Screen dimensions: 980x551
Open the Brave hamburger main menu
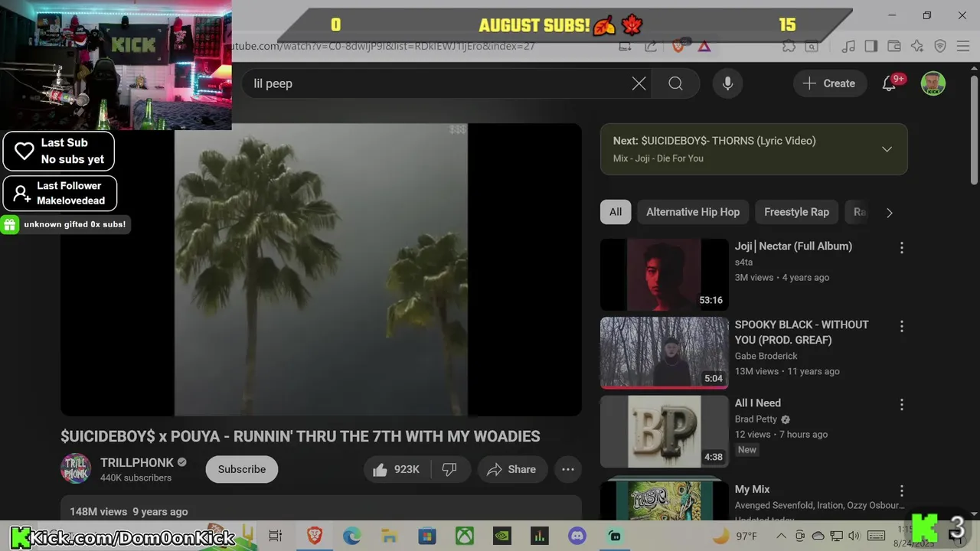coord(964,46)
